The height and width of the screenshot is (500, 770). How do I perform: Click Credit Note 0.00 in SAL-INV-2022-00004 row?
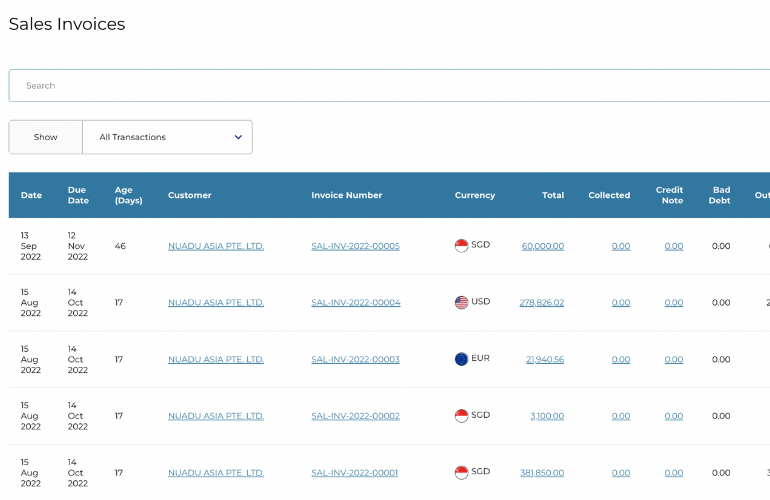pos(674,303)
